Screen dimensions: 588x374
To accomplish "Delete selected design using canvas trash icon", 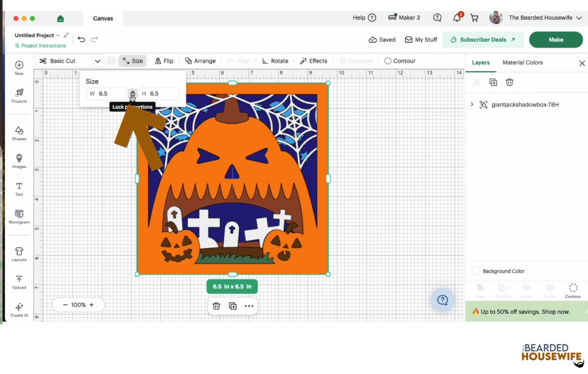I will (216, 306).
